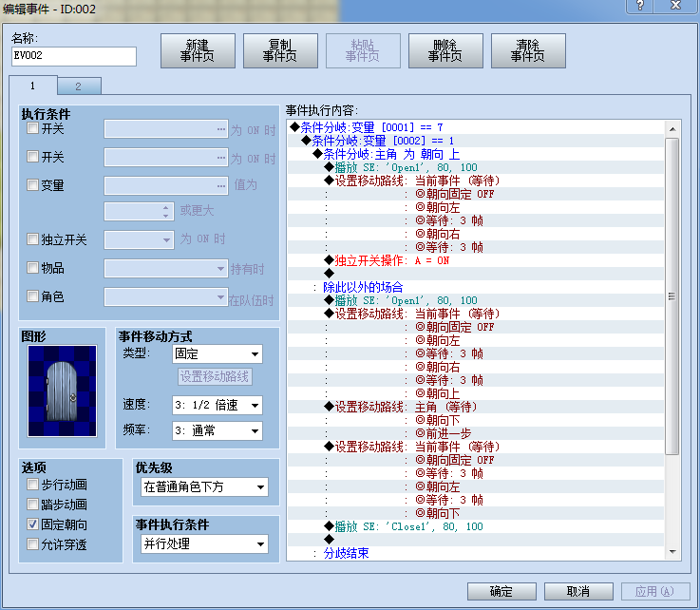Image resolution: width=700 pixels, height=610 pixels.
Task: Click the 设置移动路线 button under 类型
Action: (x=215, y=376)
